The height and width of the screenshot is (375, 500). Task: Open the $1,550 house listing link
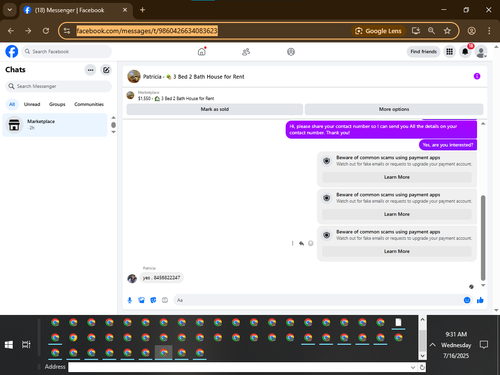(176, 99)
